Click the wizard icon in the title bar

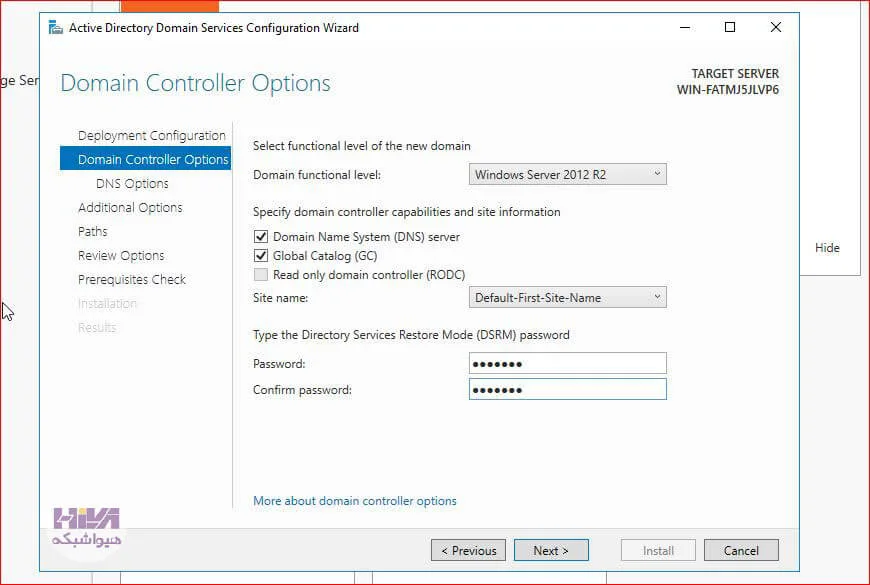(55, 27)
